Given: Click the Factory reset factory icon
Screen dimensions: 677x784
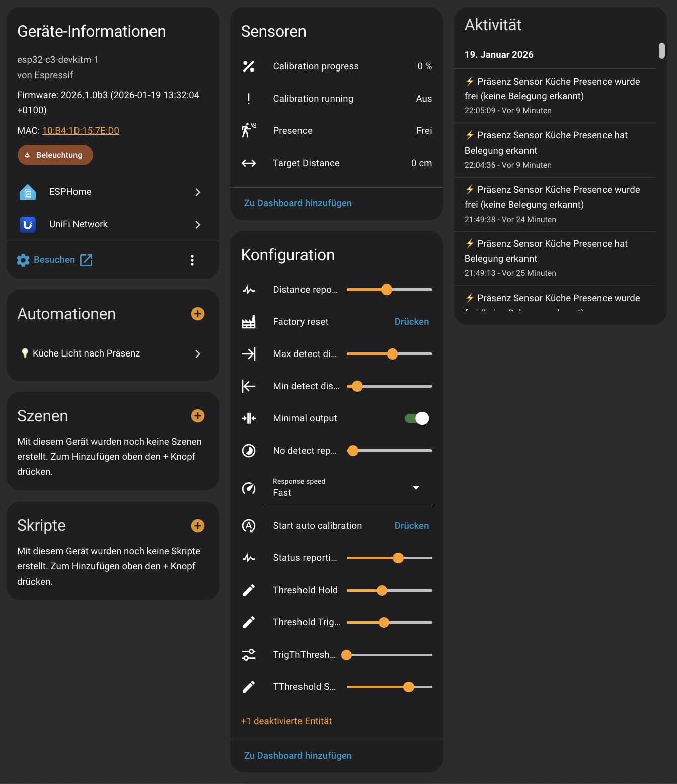Looking at the screenshot, I should (x=249, y=322).
